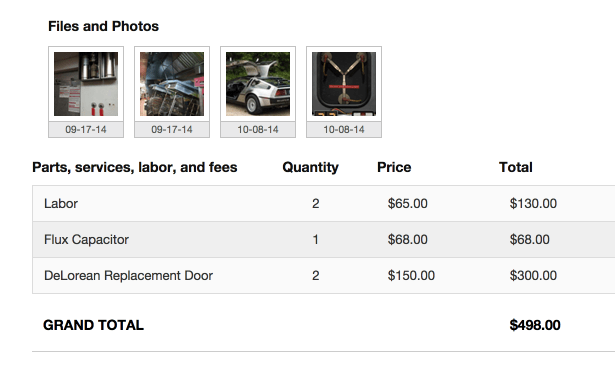
Task: Click the Total column header
Action: coord(516,168)
